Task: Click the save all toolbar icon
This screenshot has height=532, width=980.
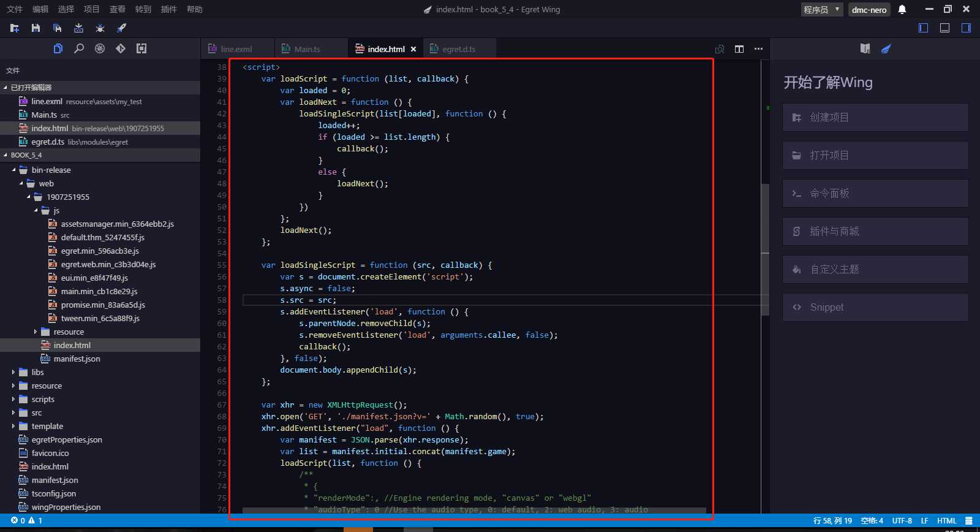Action: pos(58,28)
